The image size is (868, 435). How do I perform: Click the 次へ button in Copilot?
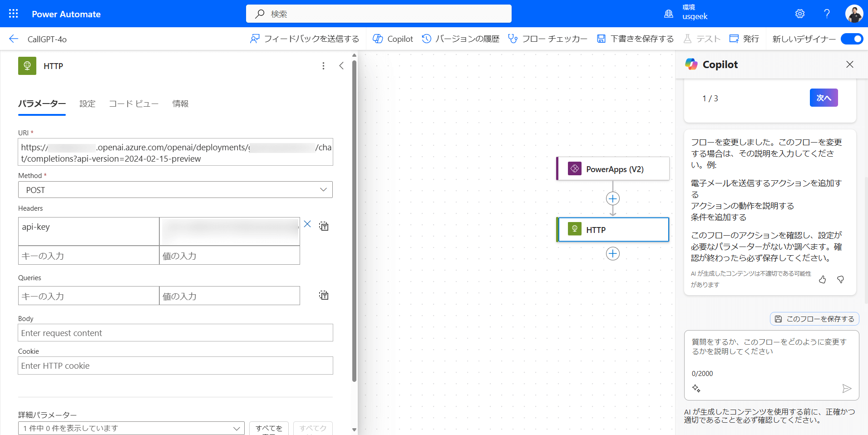[823, 98]
